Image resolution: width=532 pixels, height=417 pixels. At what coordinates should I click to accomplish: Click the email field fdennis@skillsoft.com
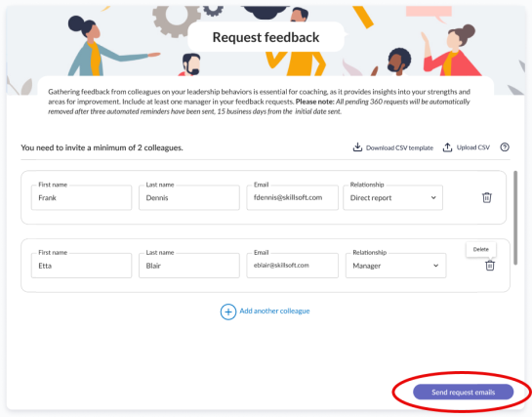tap(293, 198)
